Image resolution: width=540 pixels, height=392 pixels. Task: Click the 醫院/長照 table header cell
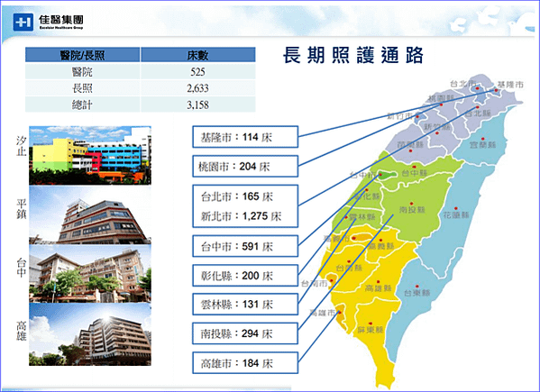click(x=83, y=55)
